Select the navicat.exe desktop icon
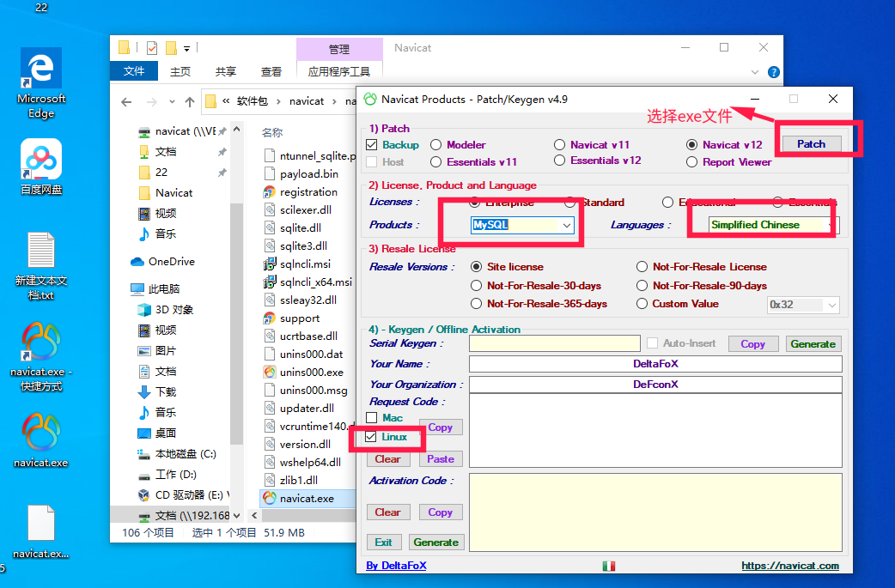Viewport: 895px width, 588px height. point(41,440)
